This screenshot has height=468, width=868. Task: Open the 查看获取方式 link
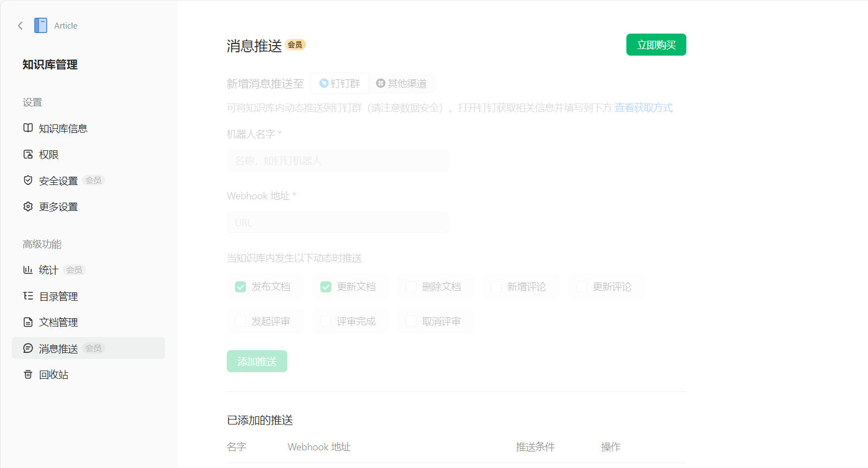643,108
